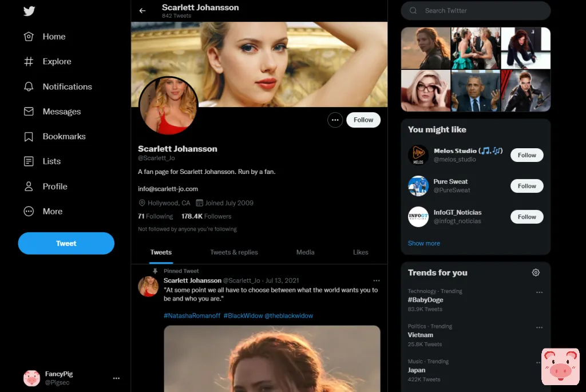Open Notifications bell icon

(29, 86)
